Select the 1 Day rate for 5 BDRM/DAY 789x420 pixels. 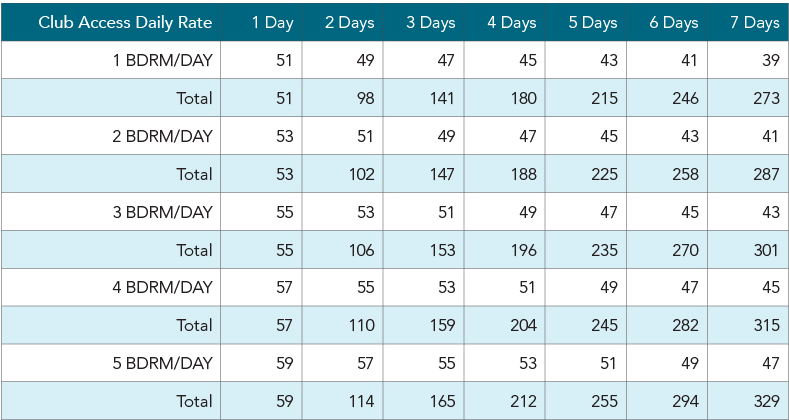(x=284, y=363)
